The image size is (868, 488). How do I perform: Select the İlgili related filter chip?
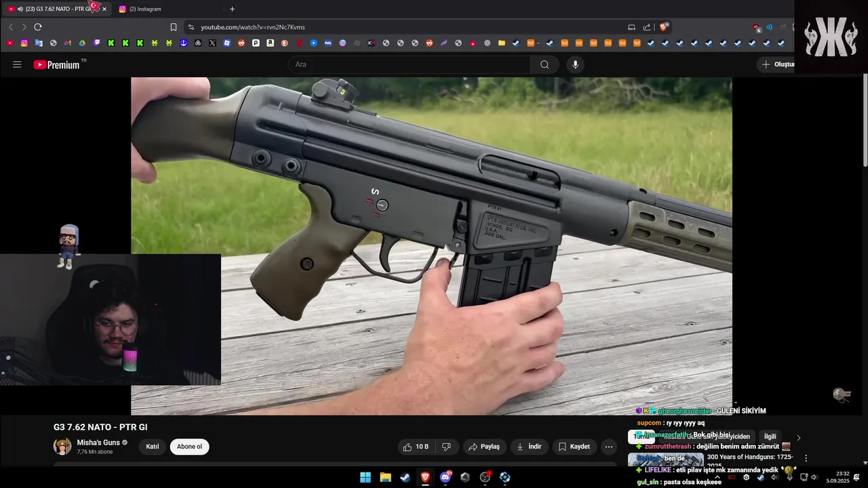click(x=770, y=436)
